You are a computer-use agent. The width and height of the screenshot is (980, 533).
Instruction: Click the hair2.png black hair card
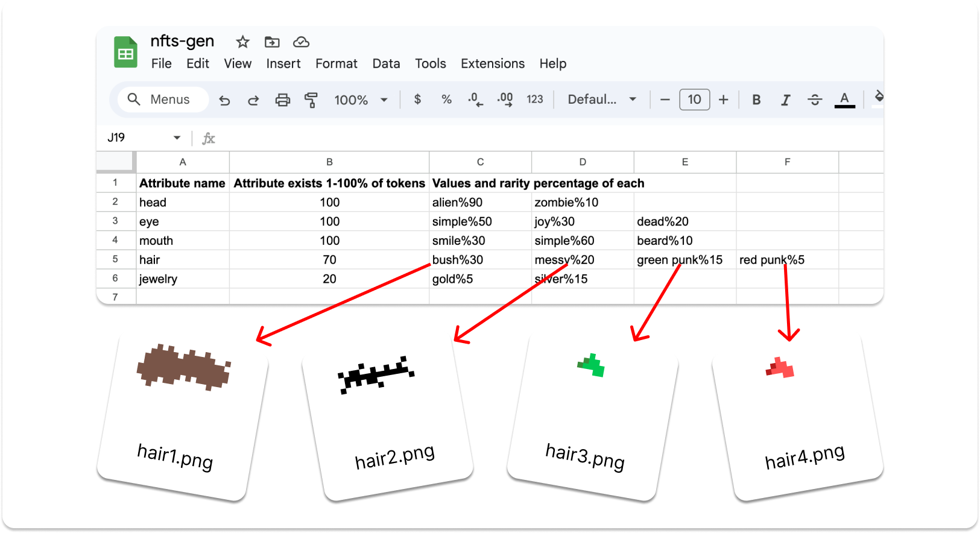tap(387, 416)
